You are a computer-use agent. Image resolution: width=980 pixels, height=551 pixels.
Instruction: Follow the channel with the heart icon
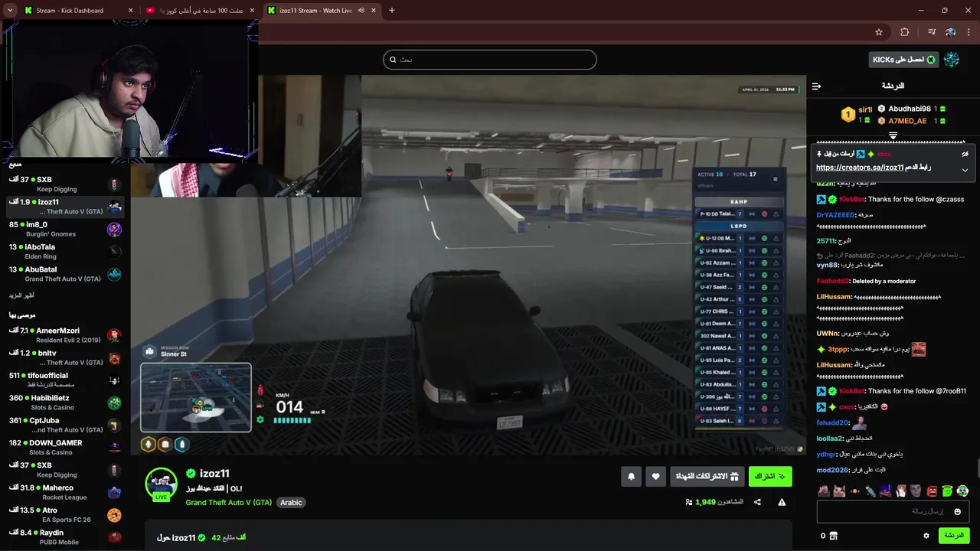655,476
